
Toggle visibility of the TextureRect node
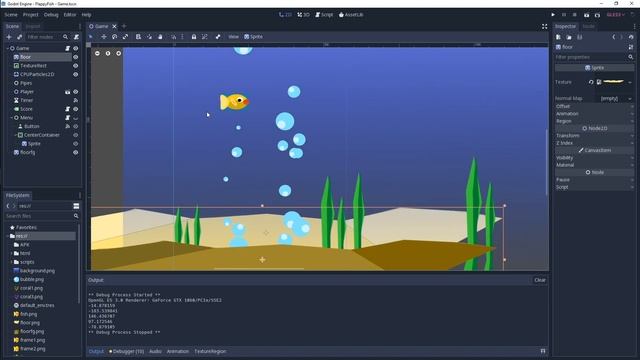(x=76, y=66)
